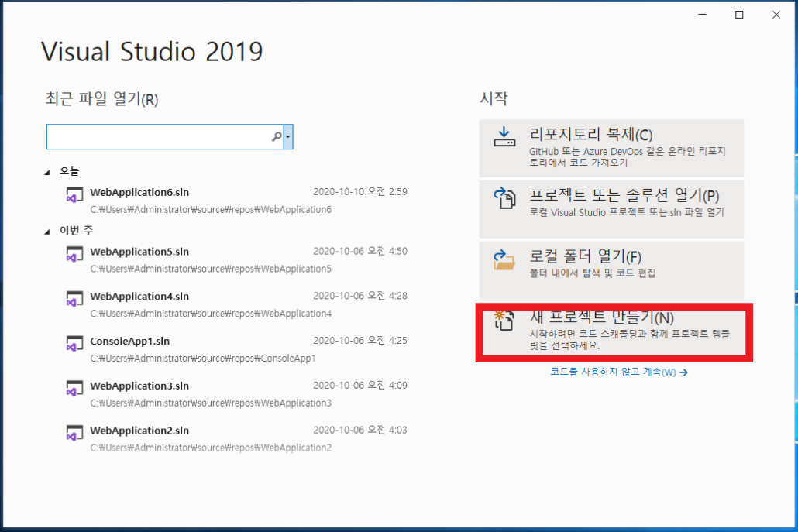Image resolution: width=798 pixels, height=532 pixels.
Task: Open recent file WebApplication4.sln
Action: click(x=237, y=304)
